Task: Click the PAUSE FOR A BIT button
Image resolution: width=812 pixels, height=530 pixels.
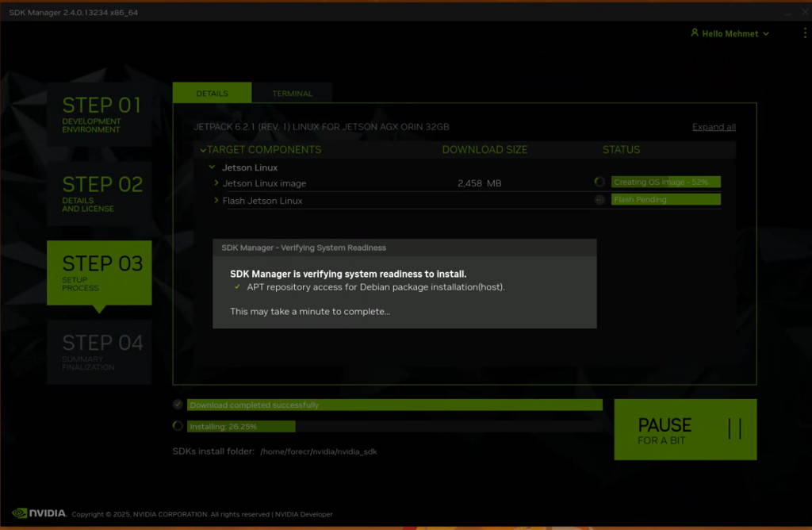Action: pos(685,429)
